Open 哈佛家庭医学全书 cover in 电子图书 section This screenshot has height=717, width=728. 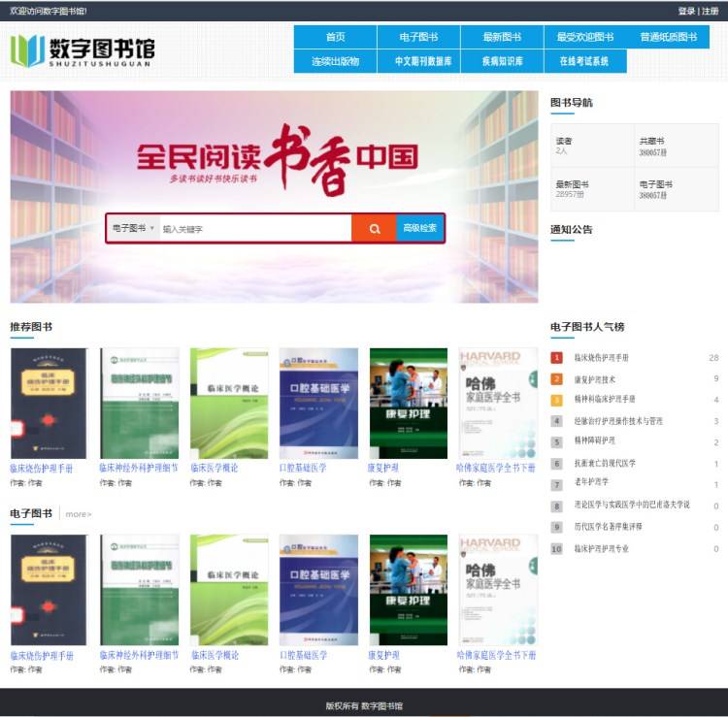497,589
